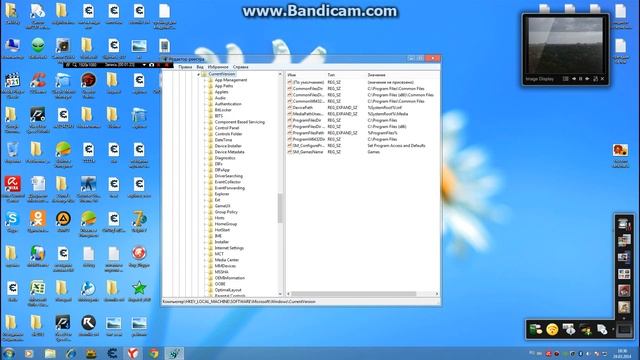Expand the Group Policy key

click(205, 212)
